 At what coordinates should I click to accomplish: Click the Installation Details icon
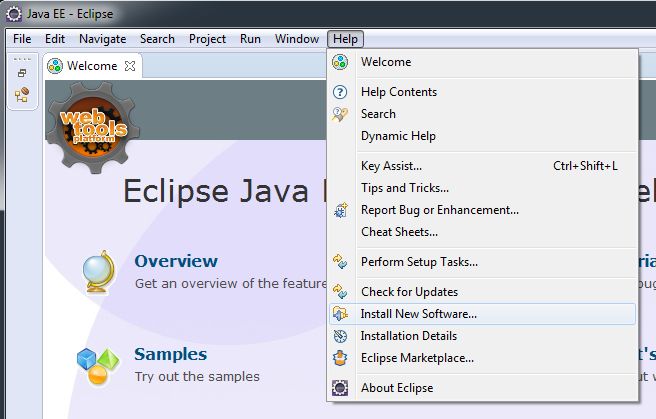click(x=340, y=336)
